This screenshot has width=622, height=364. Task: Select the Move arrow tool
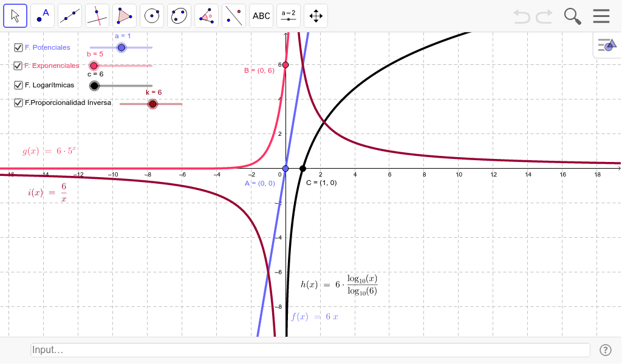15,16
